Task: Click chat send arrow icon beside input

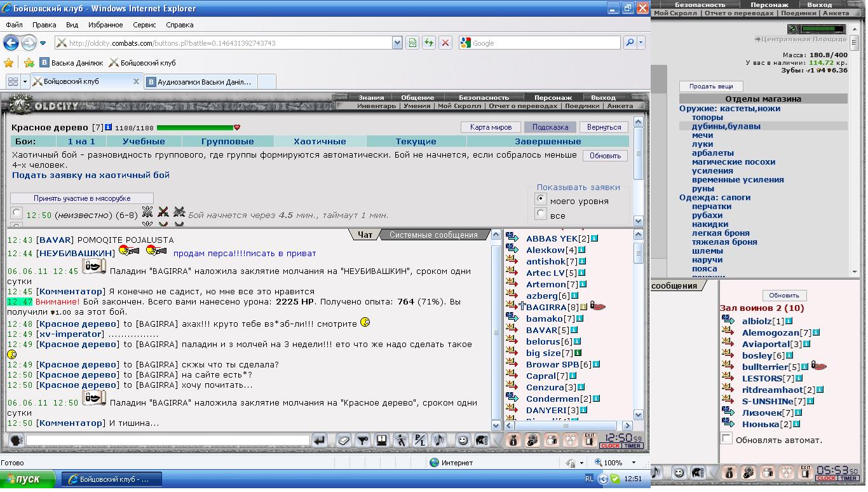Action: pyautogui.click(x=320, y=440)
